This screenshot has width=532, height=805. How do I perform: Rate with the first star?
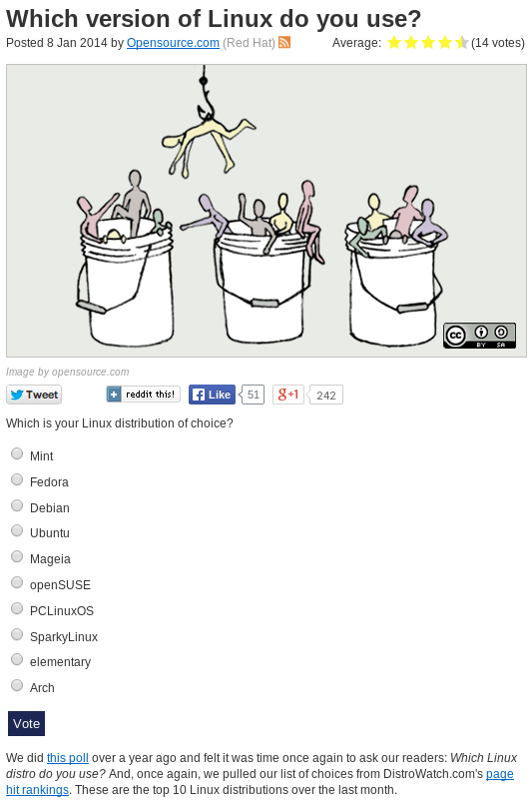pos(394,42)
